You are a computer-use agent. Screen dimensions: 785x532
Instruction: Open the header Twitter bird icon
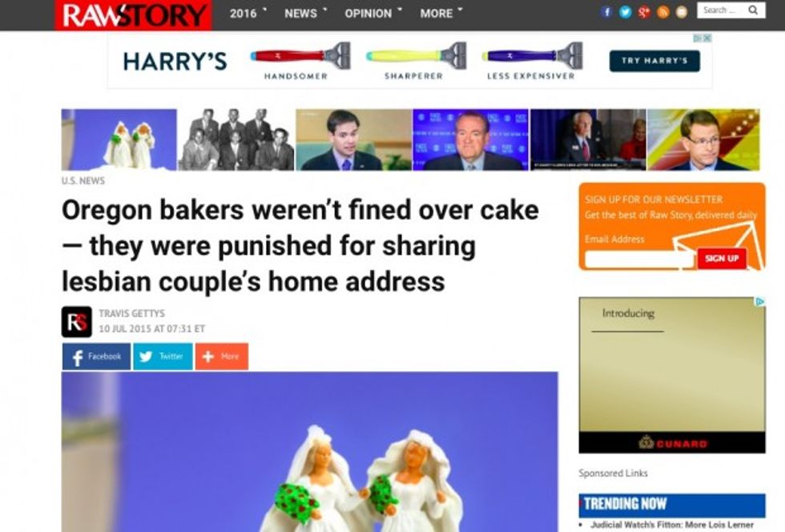point(626,12)
